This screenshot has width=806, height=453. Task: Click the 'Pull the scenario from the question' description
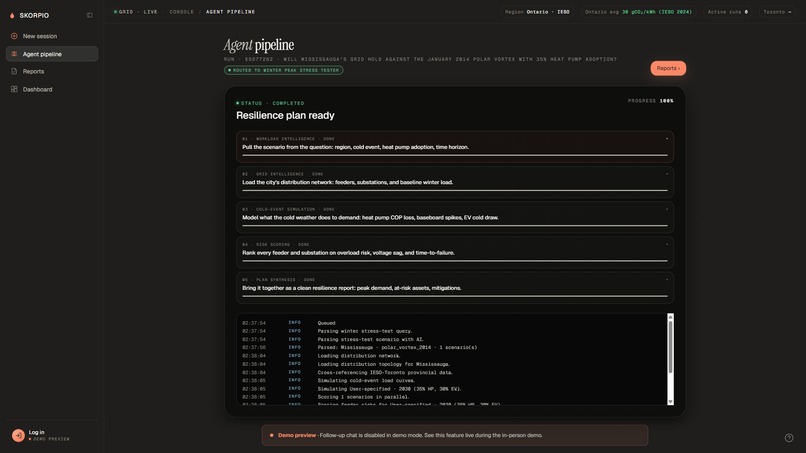355,147
